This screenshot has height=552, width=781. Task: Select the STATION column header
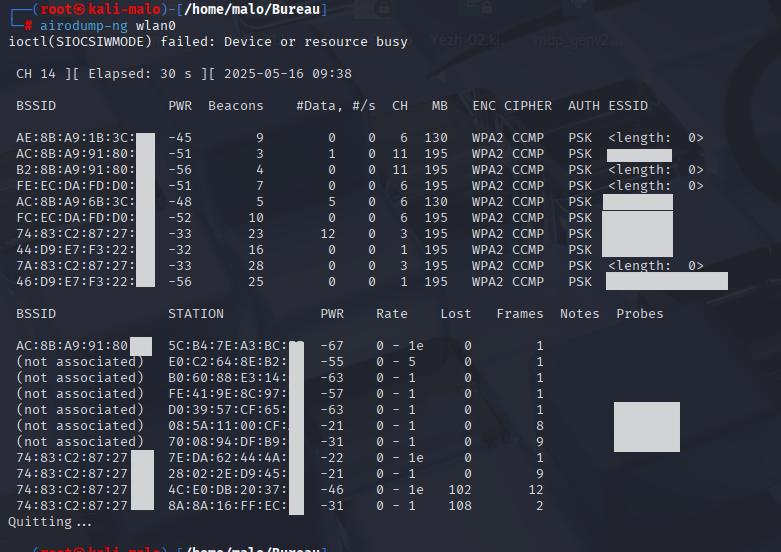point(196,314)
